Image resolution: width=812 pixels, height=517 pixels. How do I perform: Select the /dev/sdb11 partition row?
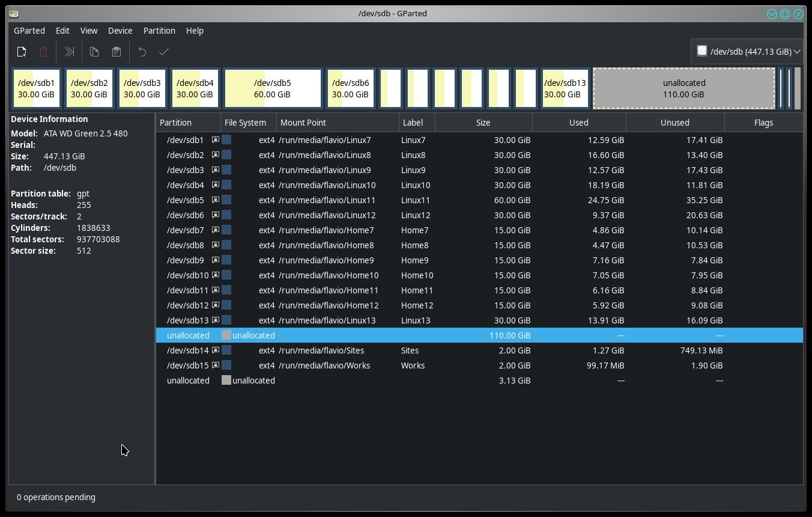(479, 290)
